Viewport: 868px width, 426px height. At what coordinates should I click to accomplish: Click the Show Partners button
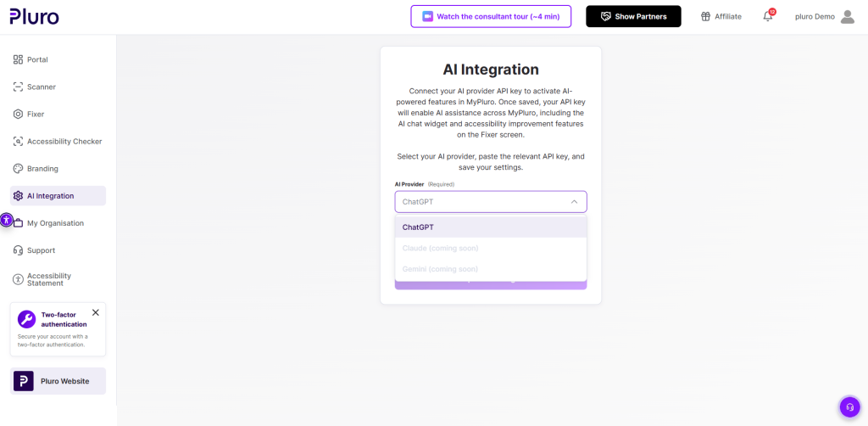click(x=633, y=16)
